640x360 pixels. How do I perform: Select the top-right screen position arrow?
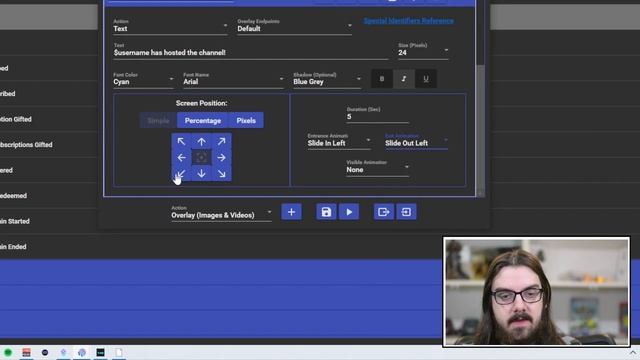[x=221, y=142]
